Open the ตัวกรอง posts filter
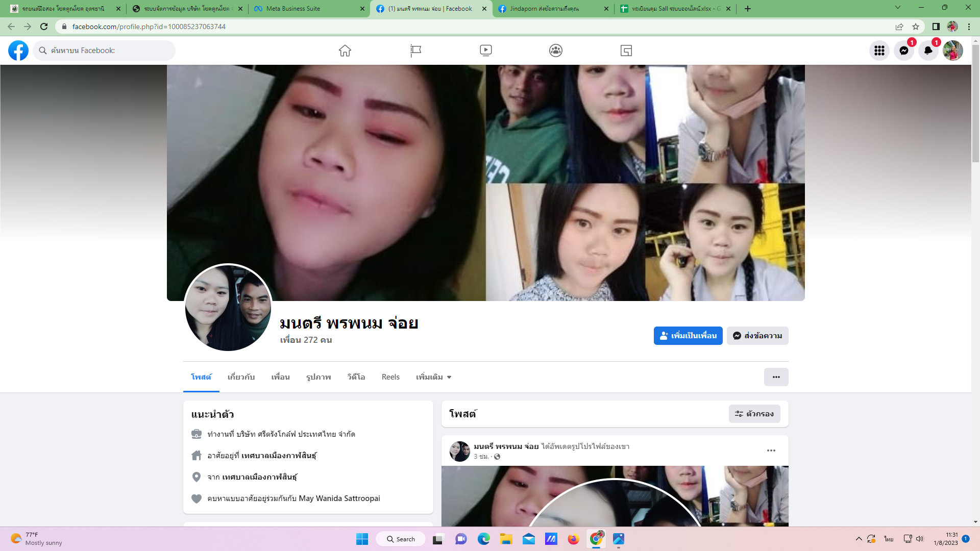Viewport: 980px width, 551px height. 754,414
